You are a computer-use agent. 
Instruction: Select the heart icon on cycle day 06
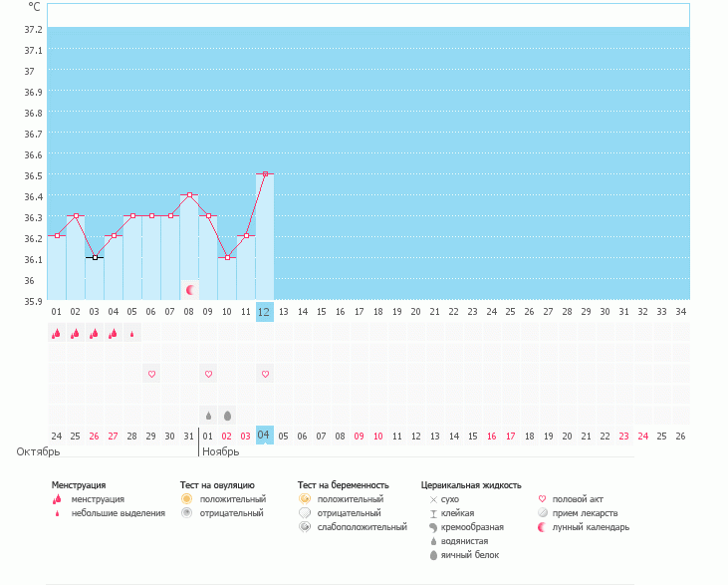(x=151, y=374)
